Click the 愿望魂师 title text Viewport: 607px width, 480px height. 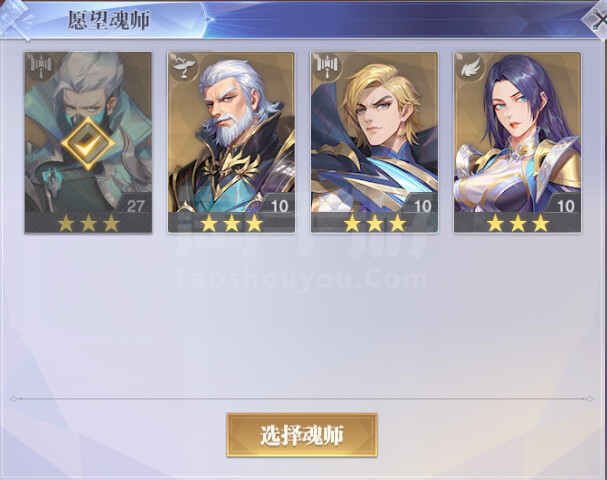click(109, 20)
